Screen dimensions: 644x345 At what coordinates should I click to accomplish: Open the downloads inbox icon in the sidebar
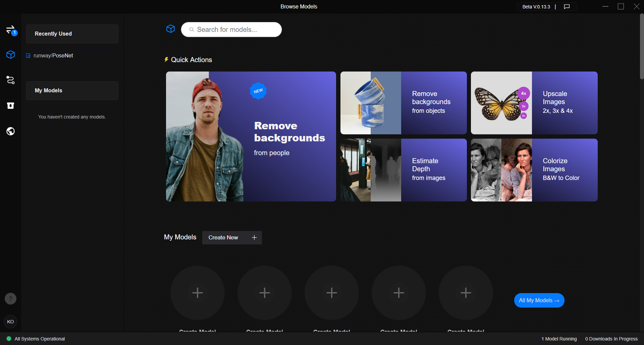pos(11,106)
